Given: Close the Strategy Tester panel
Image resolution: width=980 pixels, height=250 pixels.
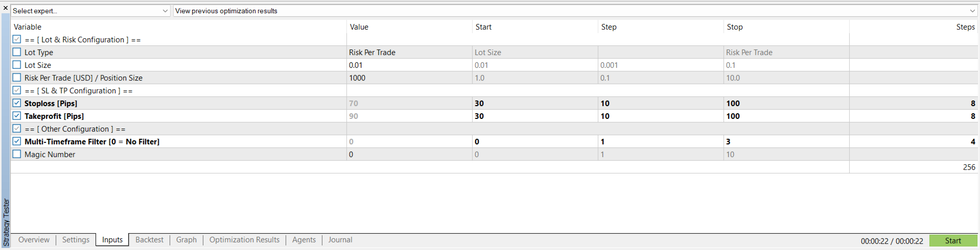Looking at the screenshot, I should coord(6,8).
